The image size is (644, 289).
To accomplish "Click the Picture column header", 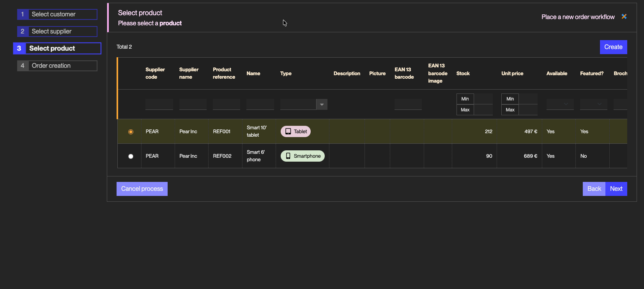I will point(377,73).
